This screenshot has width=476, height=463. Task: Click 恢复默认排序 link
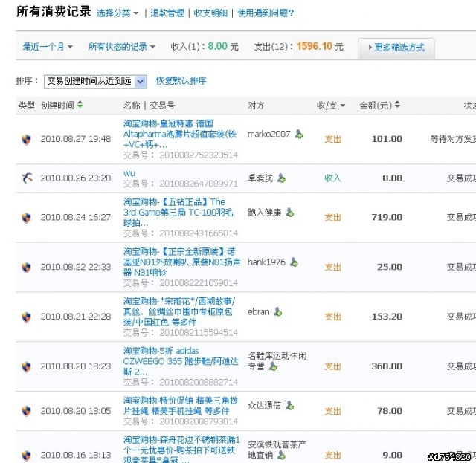tap(181, 81)
